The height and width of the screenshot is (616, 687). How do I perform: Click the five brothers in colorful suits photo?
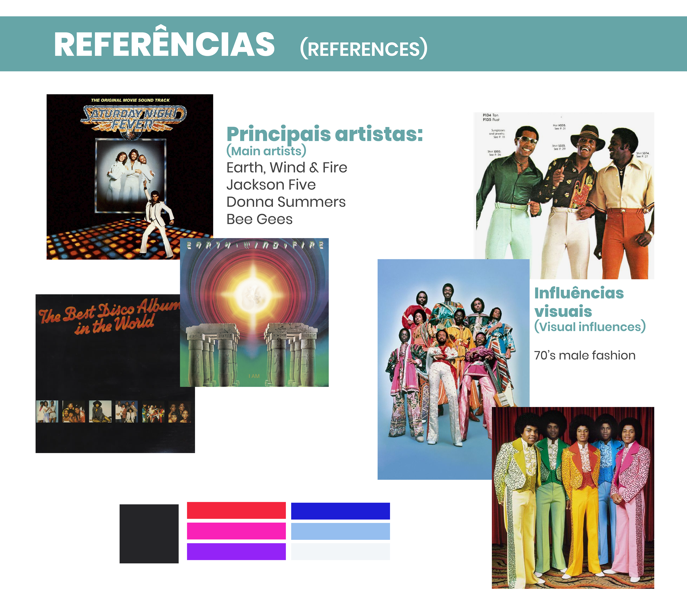pyautogui.click(x=573, y=498)
